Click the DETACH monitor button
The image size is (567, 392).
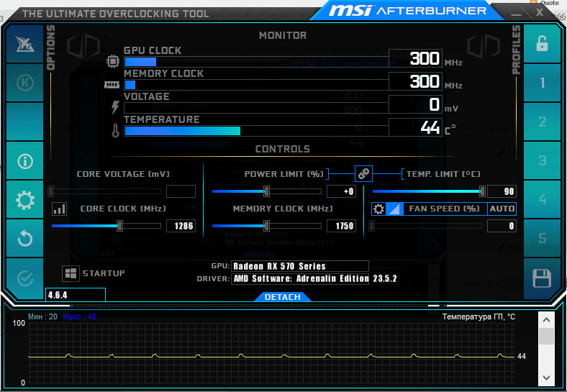(x=282, y=297)
